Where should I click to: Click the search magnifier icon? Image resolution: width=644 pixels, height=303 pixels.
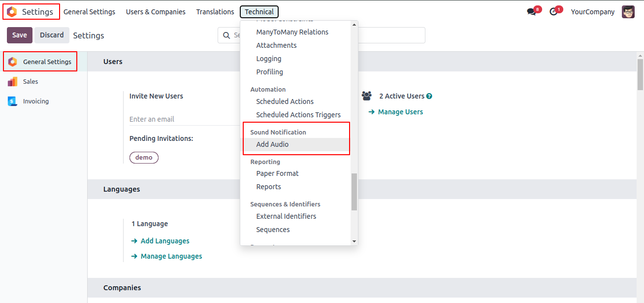pos(226,35)
